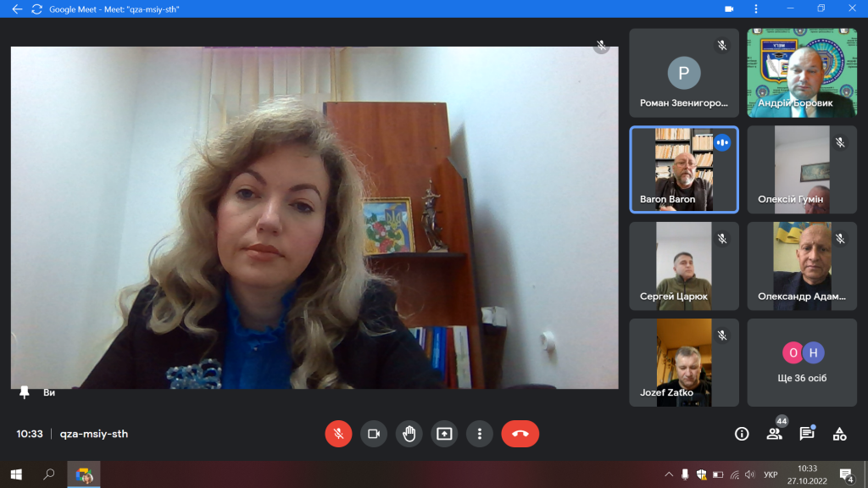Screen dimensions: 868x488
Task: Go back with the title bar arrow
Action: [17, 8]
